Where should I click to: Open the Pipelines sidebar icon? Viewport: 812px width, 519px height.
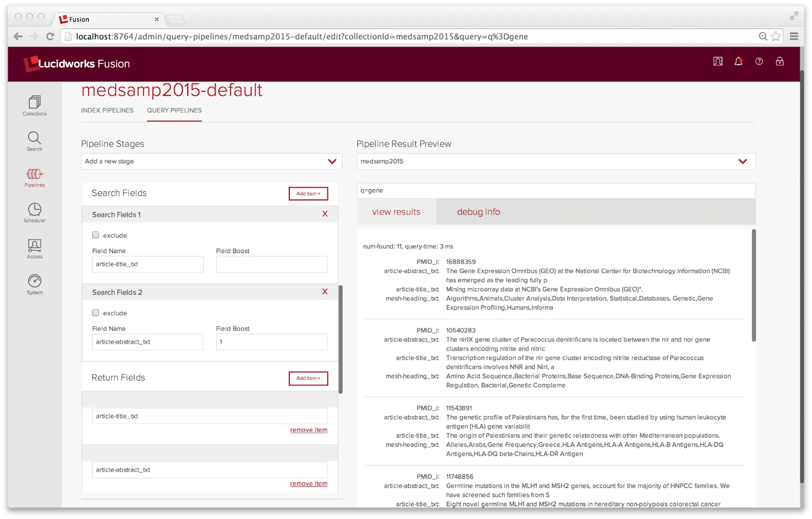click(35, 178)
